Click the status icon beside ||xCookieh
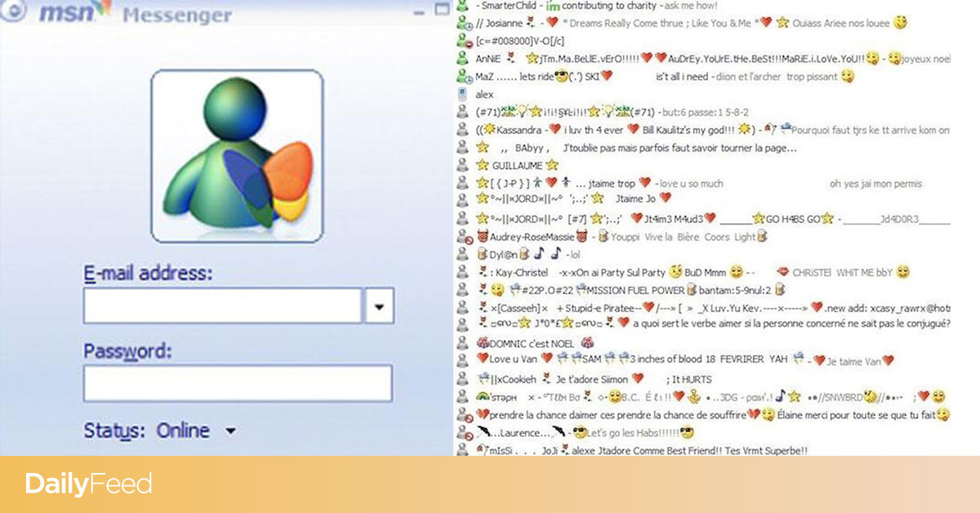Screen dimensions: 980x513 [463, 379]
